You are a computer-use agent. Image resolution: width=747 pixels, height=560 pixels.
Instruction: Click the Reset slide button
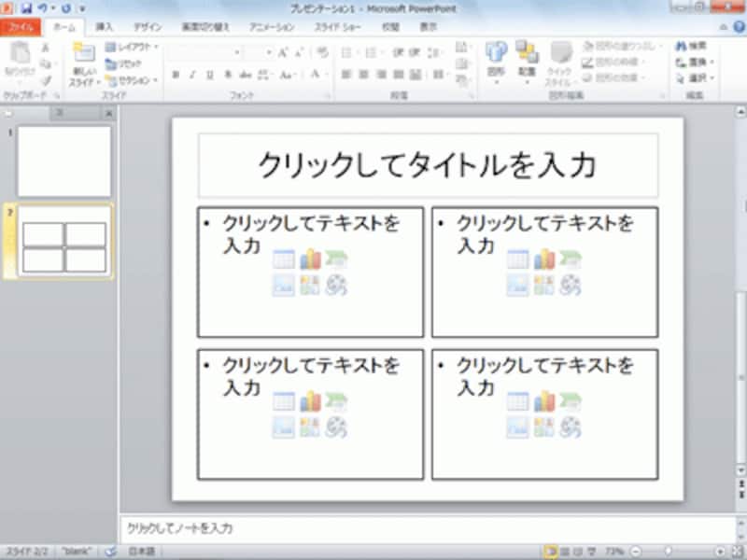tap(123, 63)
